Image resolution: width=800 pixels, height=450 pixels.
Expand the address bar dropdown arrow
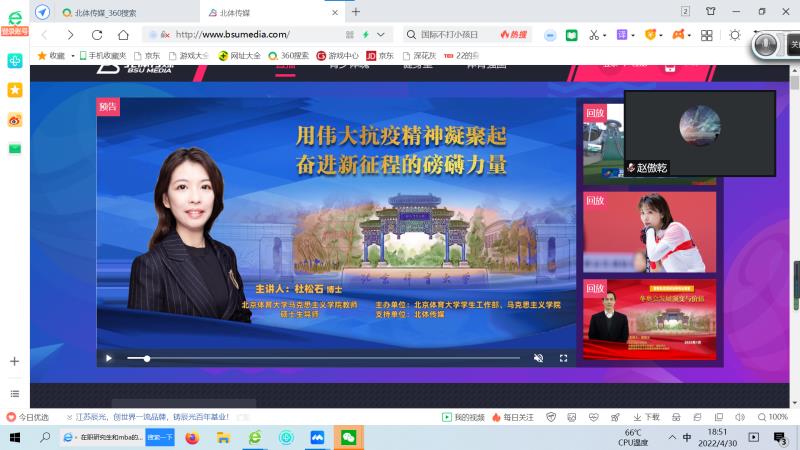pos(381,34)
